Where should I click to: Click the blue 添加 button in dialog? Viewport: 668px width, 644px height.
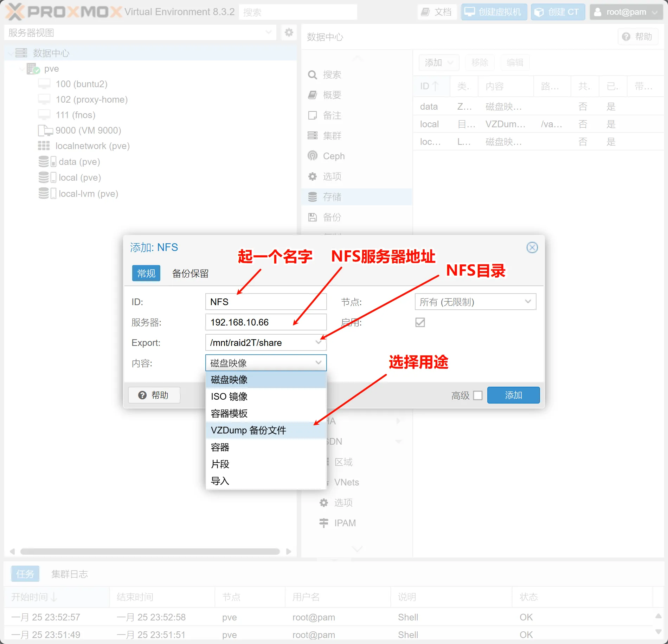click(x=513, y=395)
